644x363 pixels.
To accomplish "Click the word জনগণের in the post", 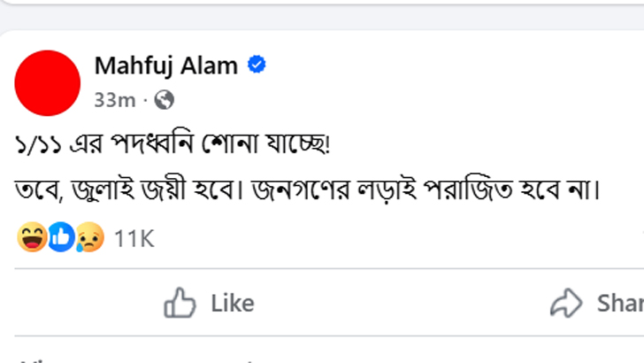I will pyautogui.click(x=301, y=190).
